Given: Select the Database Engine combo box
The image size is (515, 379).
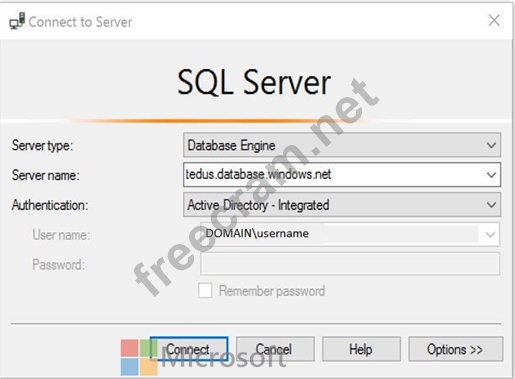Looking at the screenshot, I should 342,145.
